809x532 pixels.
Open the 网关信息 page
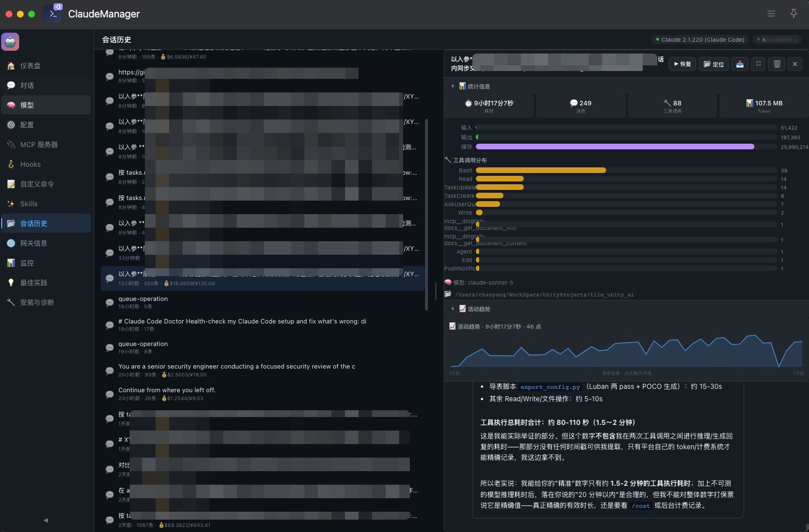pos(46,243)
